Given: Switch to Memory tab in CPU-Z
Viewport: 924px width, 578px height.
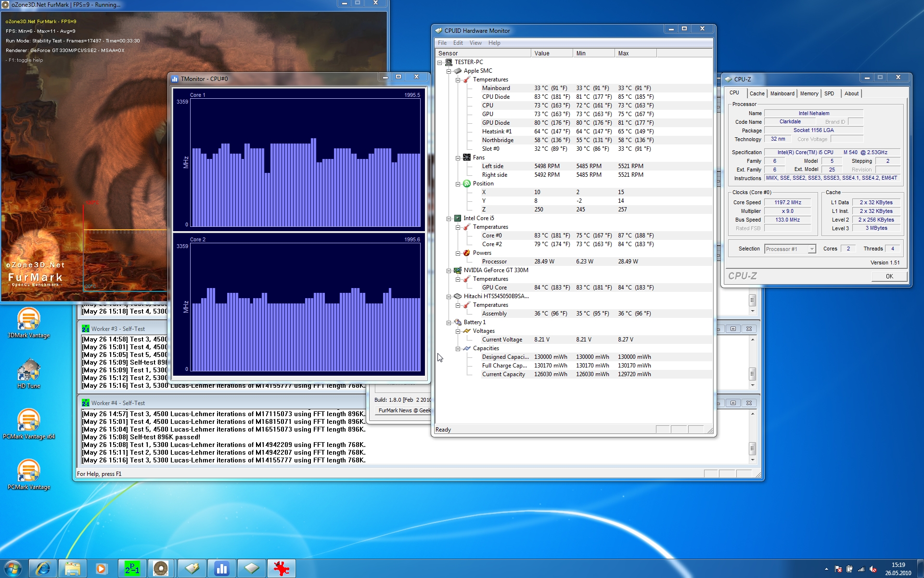Looking at the screenshot, I should pyautogui.click(x=809, y=93).
